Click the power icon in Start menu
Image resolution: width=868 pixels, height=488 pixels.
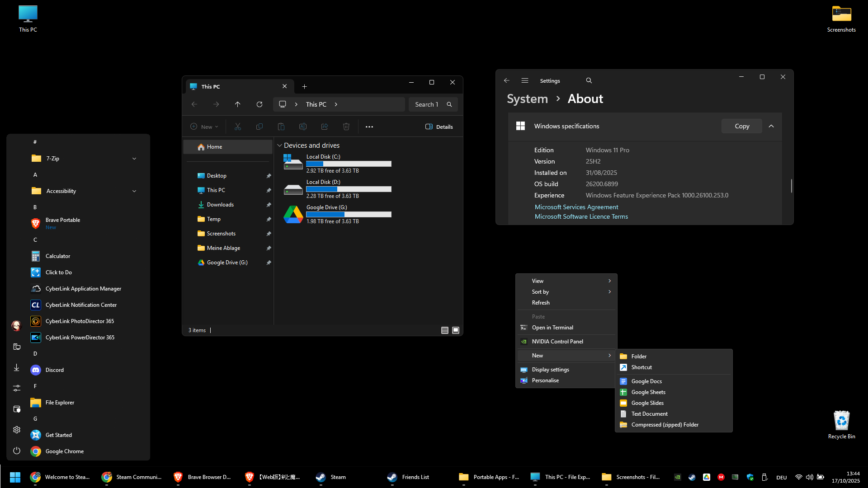[17, 450]
